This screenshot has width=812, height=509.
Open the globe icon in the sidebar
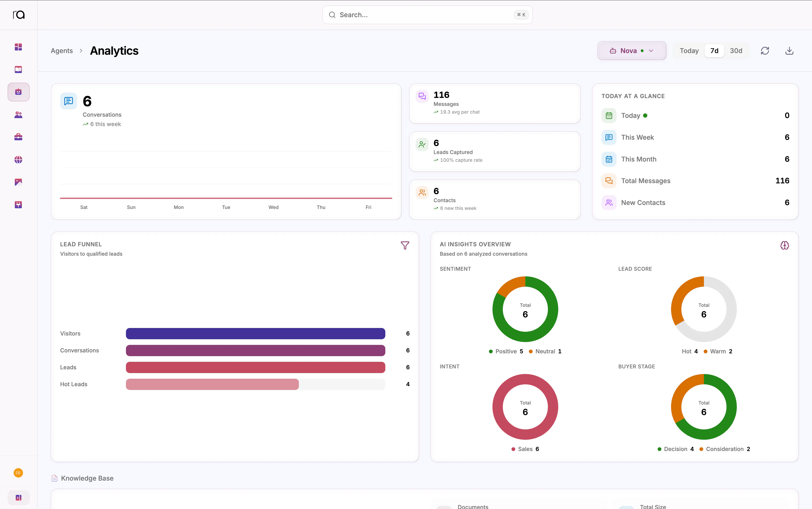pos(19,160)
